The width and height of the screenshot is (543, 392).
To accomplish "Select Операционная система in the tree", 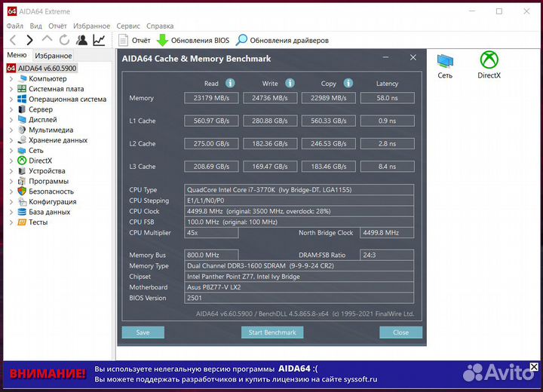I will (68, 100).
